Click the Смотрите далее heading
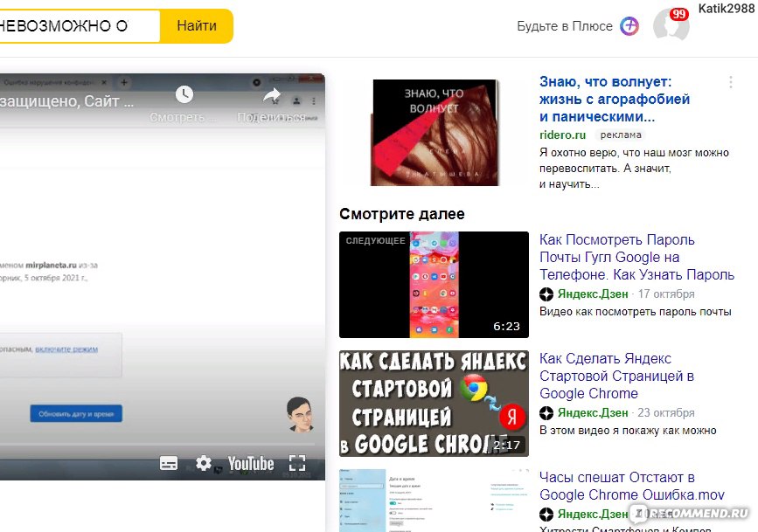The width and height of the screenshot is (758, 532). tap(401, 213)
